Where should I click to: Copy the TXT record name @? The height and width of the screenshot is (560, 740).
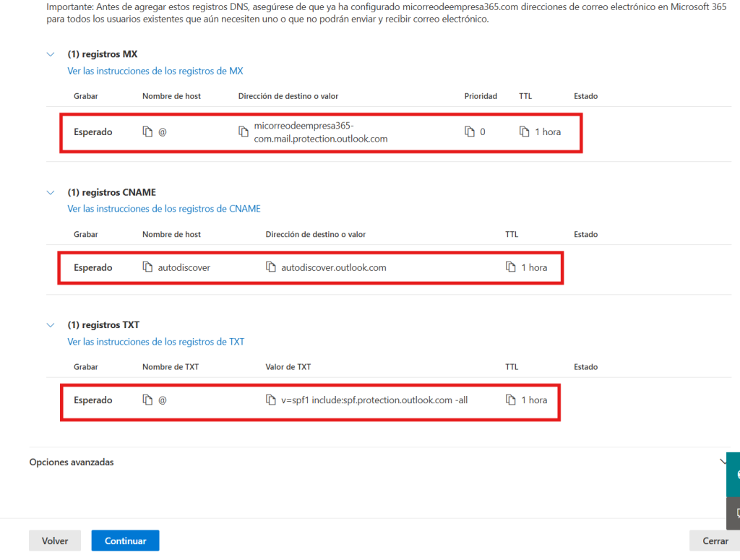click(147, 400)
